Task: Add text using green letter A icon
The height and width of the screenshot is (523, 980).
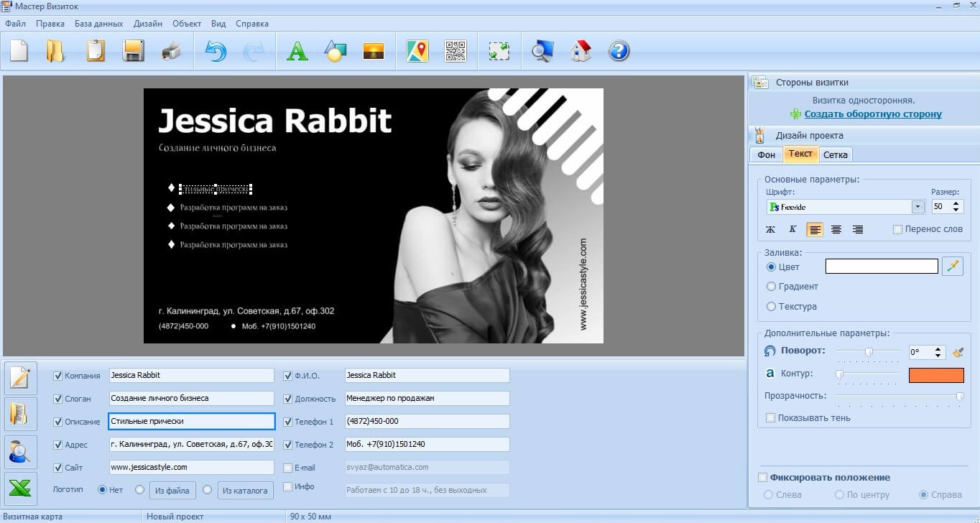Action: [x=297, y=51]
